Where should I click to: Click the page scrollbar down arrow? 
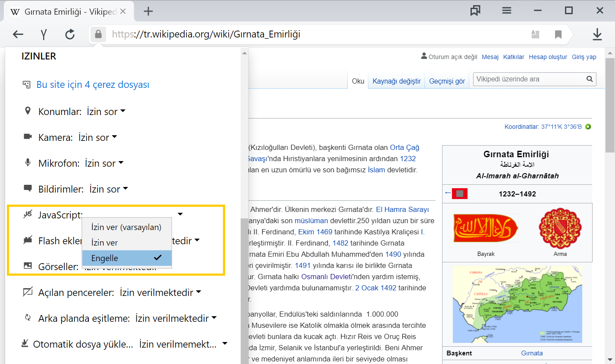pyautogui.click(x=610, y=359)
